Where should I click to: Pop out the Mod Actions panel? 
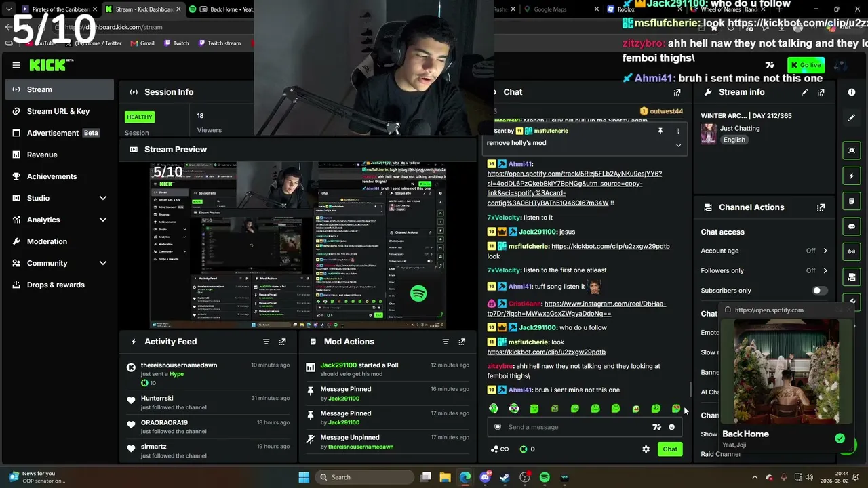point(462,342)
